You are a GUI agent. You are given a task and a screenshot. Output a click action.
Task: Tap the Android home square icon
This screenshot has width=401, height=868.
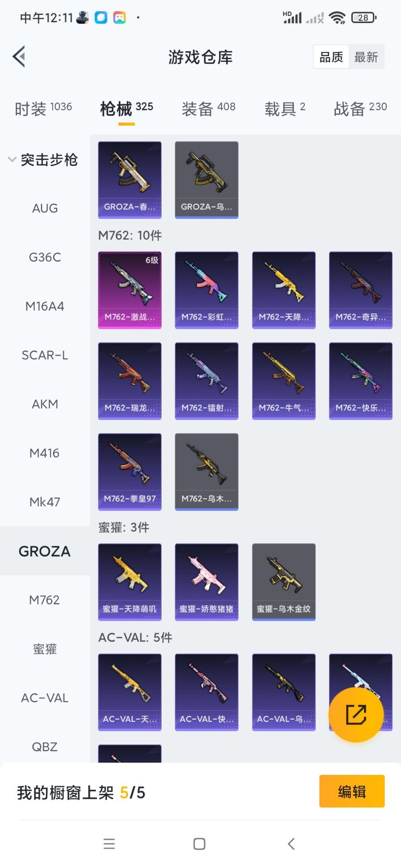tap(200, 844)
